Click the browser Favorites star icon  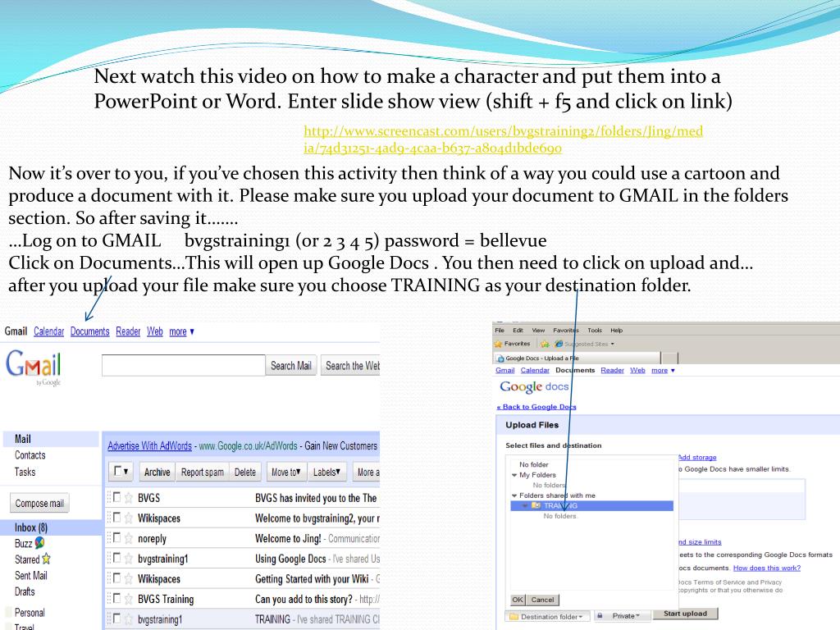tap(498, 344)
